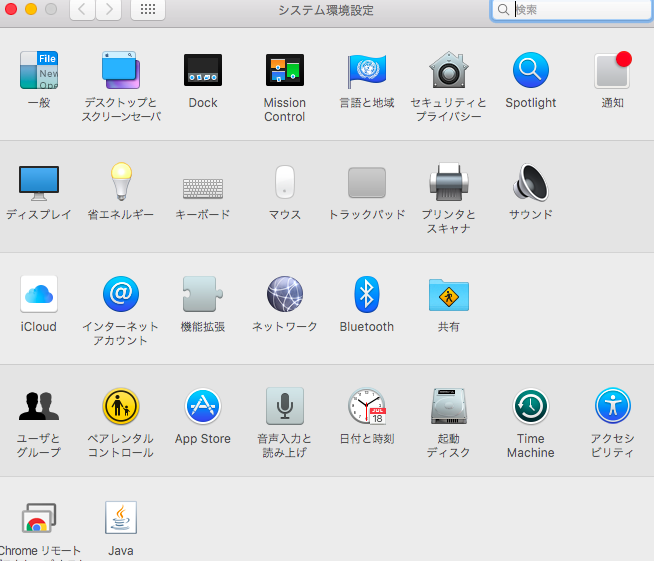Open 起動ディスク (Startup Disk) pane
654x561 pixels.
pos(449,406)
